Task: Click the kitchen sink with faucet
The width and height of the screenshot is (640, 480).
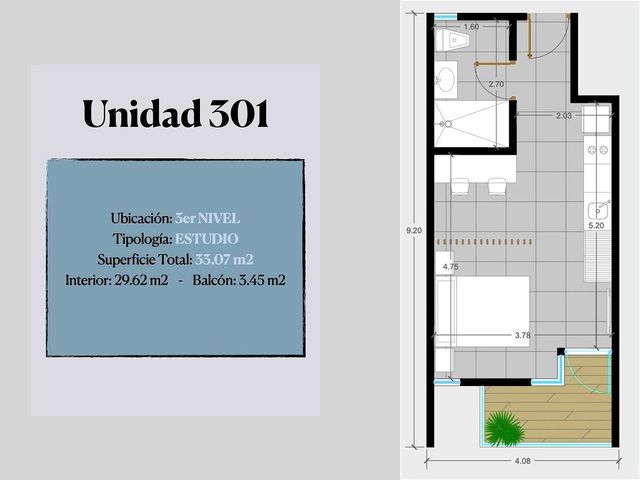Action: 598,209
